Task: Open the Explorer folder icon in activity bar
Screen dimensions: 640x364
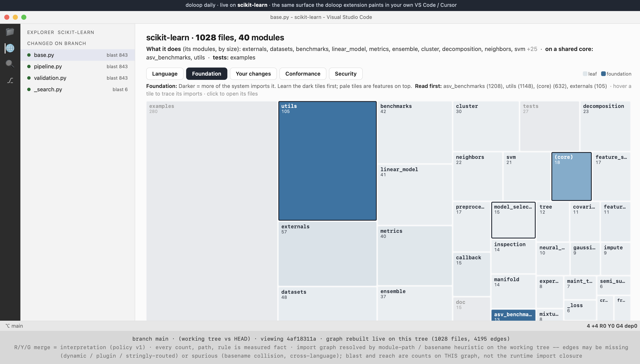Action: (10, 32)
